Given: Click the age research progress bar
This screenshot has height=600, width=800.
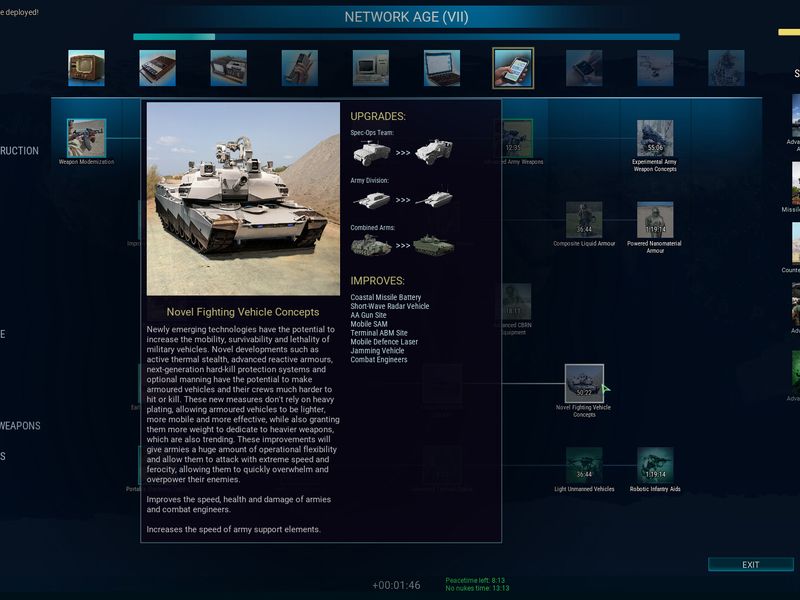Looking at the screenshot, I should [x=407, y=37].
